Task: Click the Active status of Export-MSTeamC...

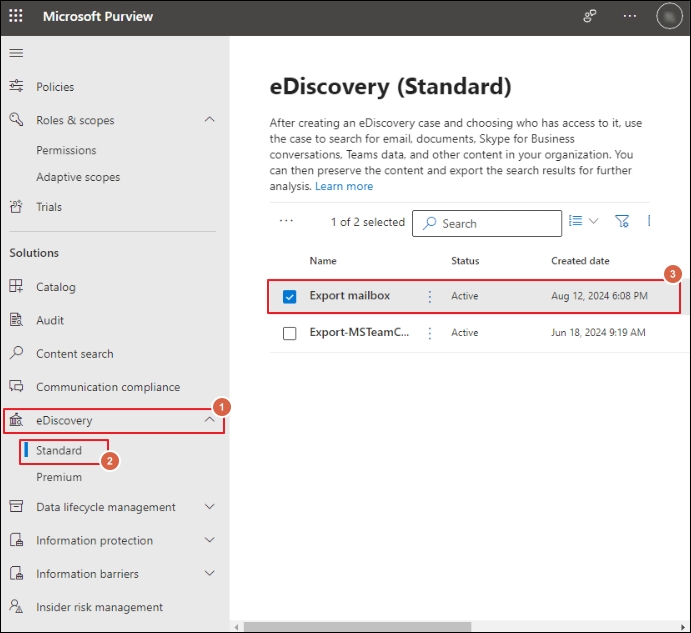Action: pos(464,332)
